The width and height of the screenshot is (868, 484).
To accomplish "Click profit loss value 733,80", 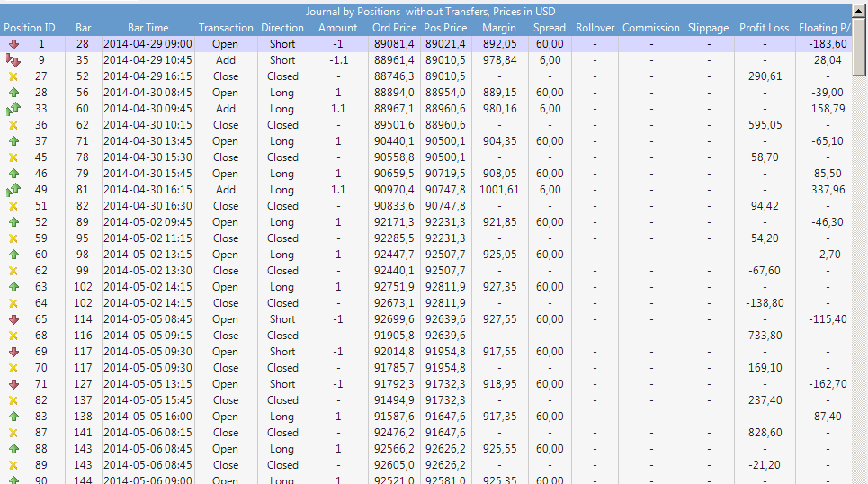I will (x=765, y=336).
